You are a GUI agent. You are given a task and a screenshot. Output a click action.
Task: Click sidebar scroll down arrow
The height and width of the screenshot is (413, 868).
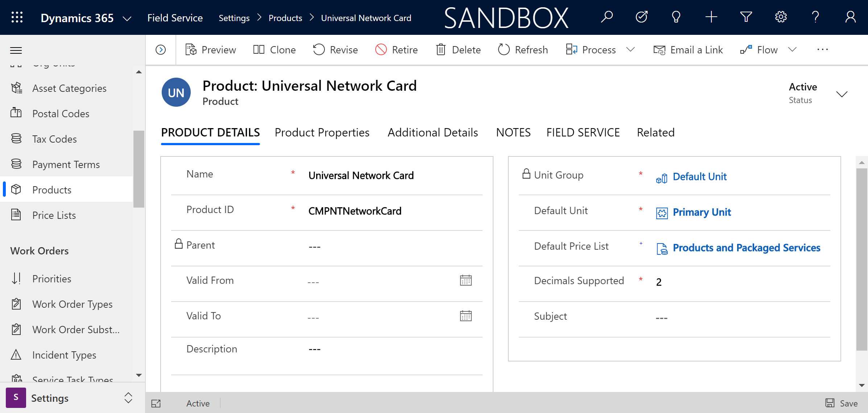point(139,375)
